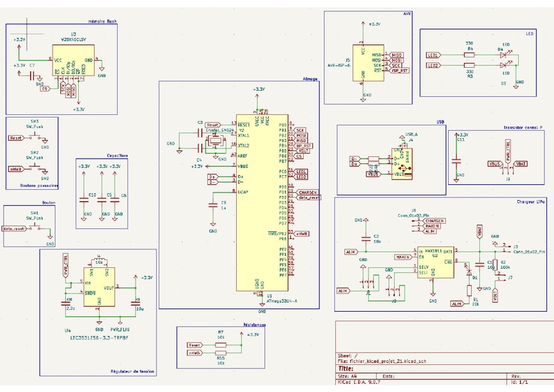The image size is (554, 392).
Task: Select LED diode D4
Action: [504, 55]
